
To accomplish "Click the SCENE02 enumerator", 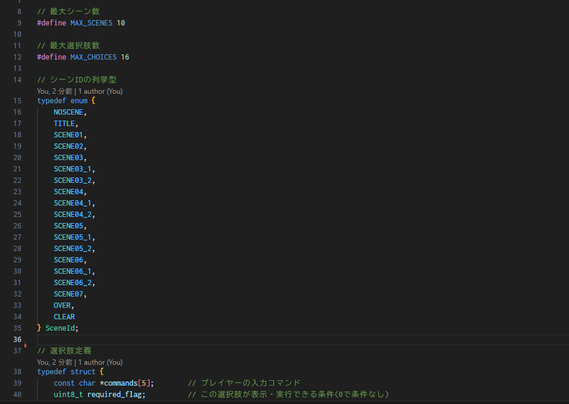I will (68, 146).
